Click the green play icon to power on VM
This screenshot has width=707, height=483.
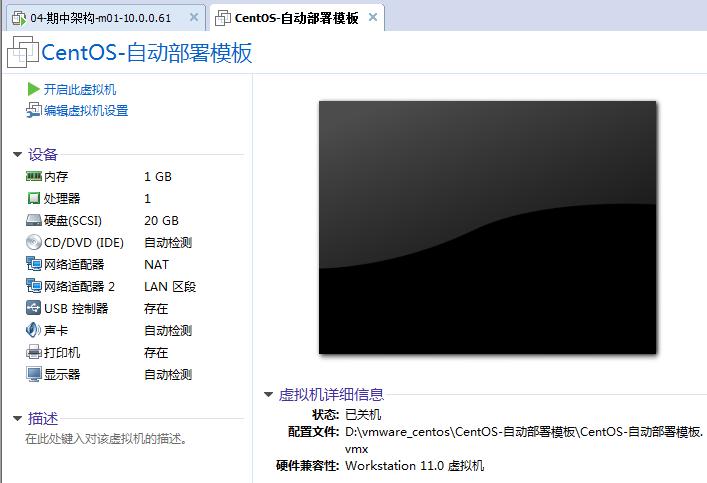pyautogui.click(x=33, y=89)
